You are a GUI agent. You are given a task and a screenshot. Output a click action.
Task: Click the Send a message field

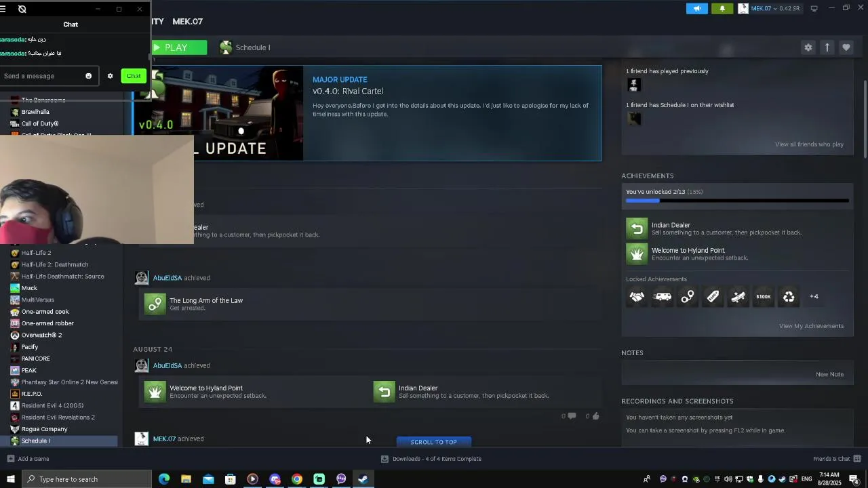(x=49, y=76)
